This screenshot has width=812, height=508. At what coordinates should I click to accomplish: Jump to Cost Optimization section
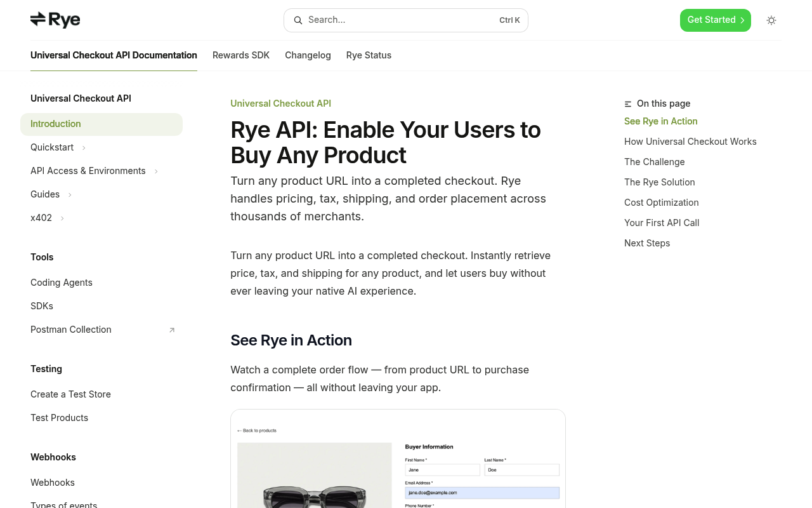662,203
